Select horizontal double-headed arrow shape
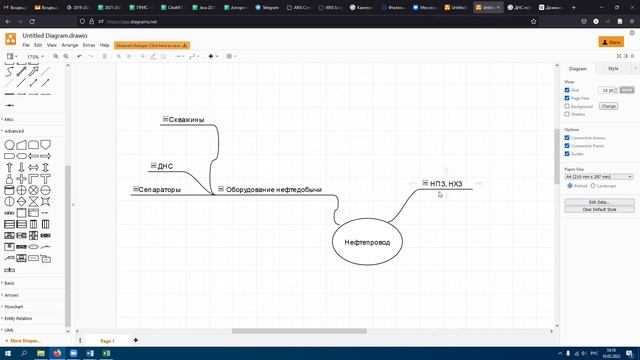 tap(33, 167)
